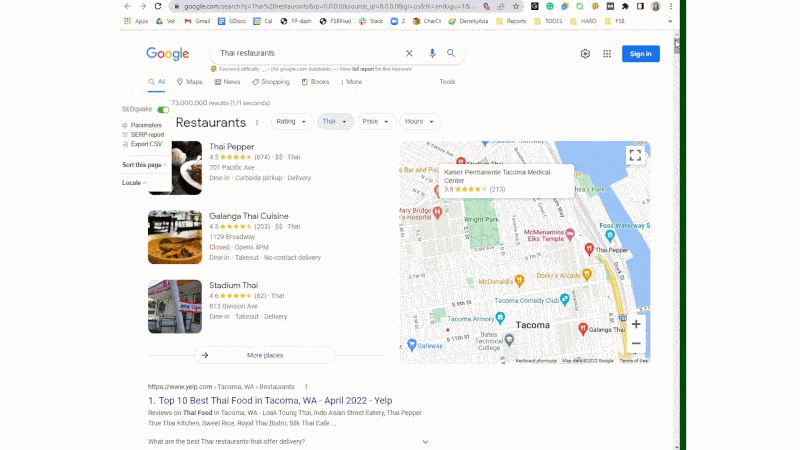Click the Thai Pepper map pin
The width and height of the screenshot is (800, 450).
click(589, 249)
